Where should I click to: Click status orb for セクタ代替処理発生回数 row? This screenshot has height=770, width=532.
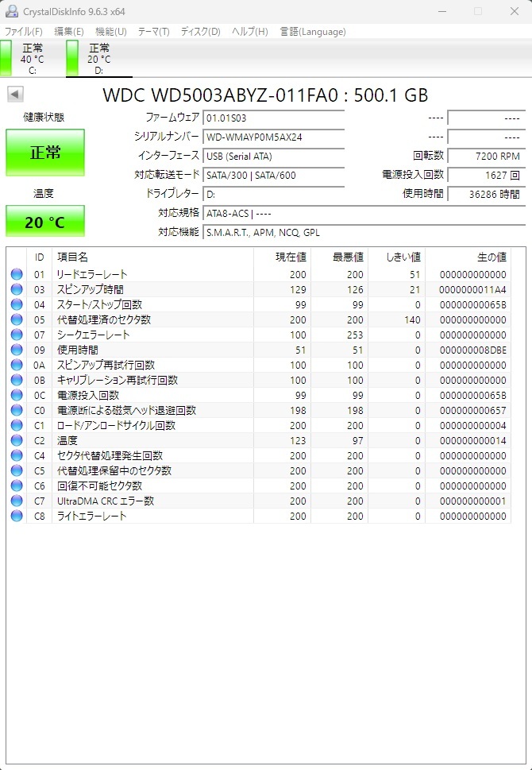(17, 455)
